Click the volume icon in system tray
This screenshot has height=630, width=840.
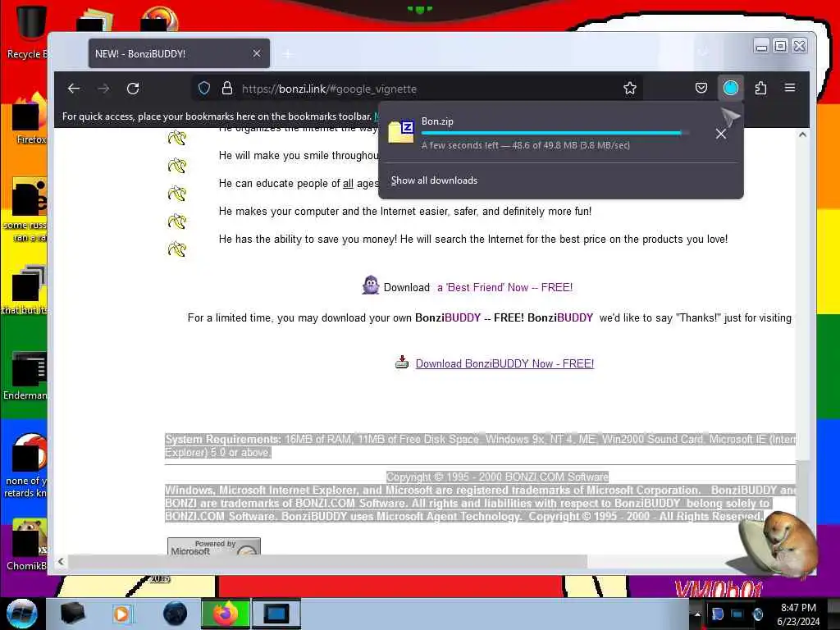pos(757,614)
